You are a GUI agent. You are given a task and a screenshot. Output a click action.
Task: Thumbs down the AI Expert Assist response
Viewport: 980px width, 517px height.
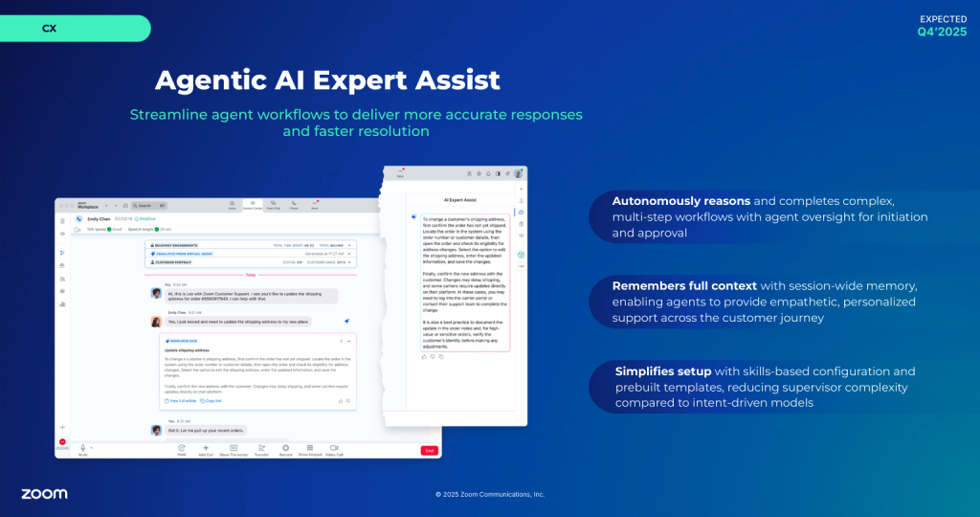(x=432, y=356)
